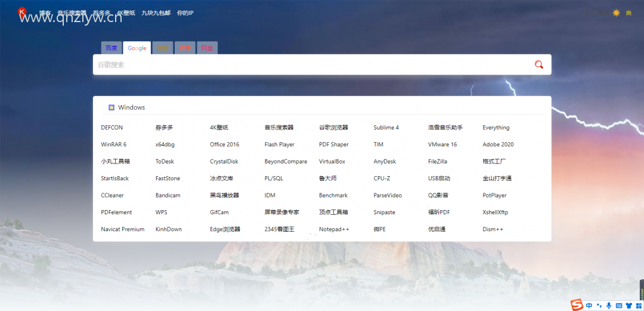Open the Sublime 4 link
The height and width of the screenshot is (311, 644).
pyautogui.click(x=386, y=128)
